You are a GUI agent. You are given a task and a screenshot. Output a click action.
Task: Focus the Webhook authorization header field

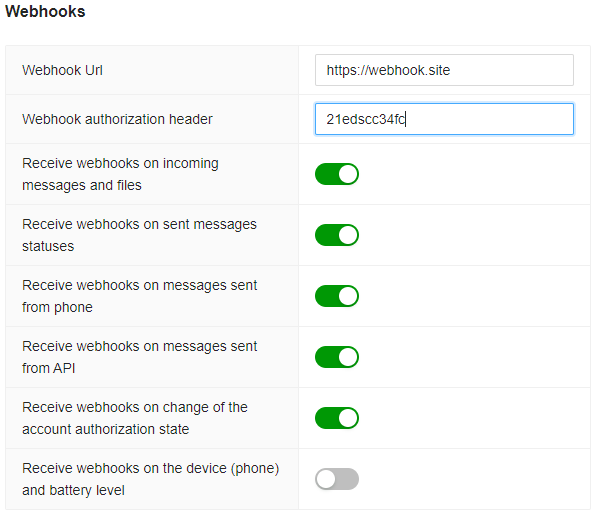coord(444,119)
